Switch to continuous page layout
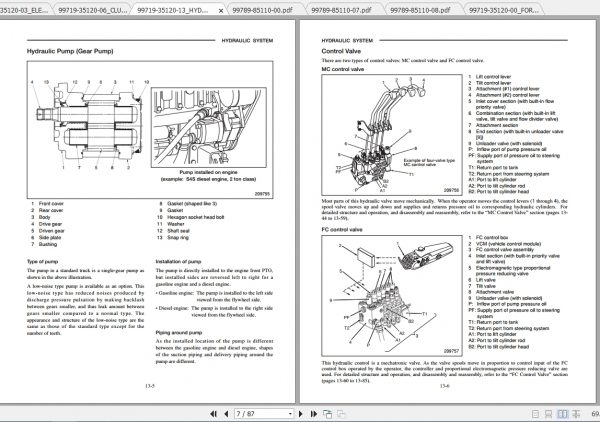This screenshot has width=600, height=422. (548, 414)
